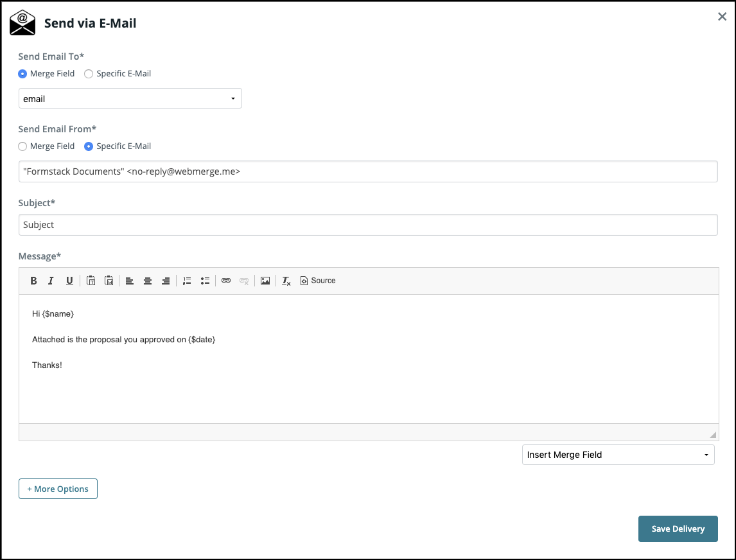Open the email merge field dropdown
736x560 pixels.
tap(130, 99)
